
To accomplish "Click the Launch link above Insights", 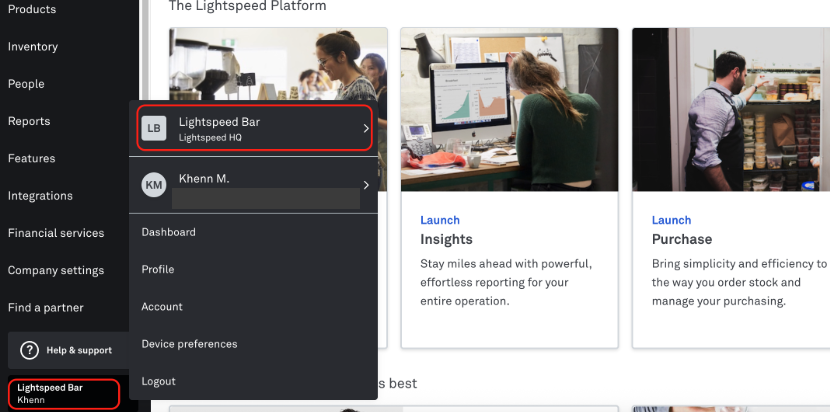I will [x=440, y=220].
